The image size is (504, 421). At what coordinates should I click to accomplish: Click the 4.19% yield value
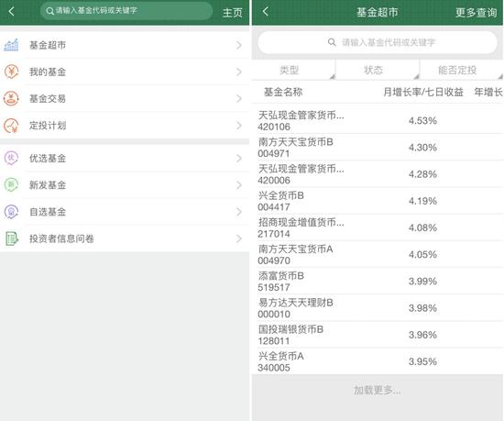[x=422, y=201]
